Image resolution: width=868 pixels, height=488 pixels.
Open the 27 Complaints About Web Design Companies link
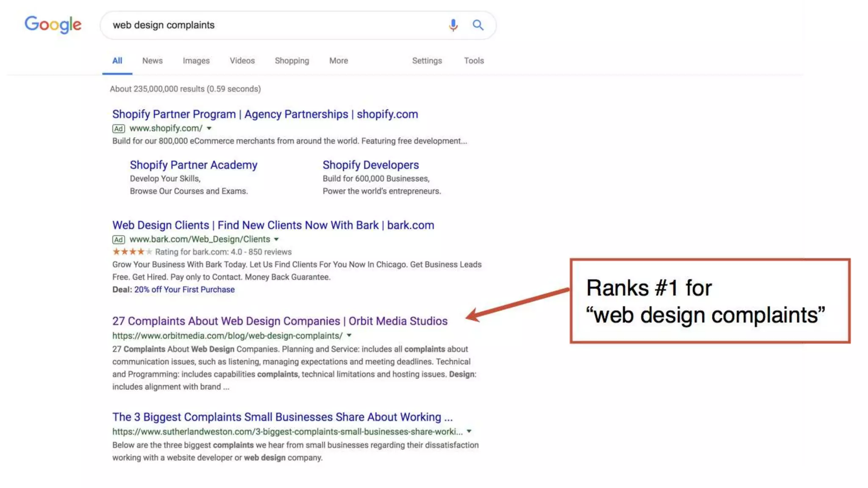[279, 321]
